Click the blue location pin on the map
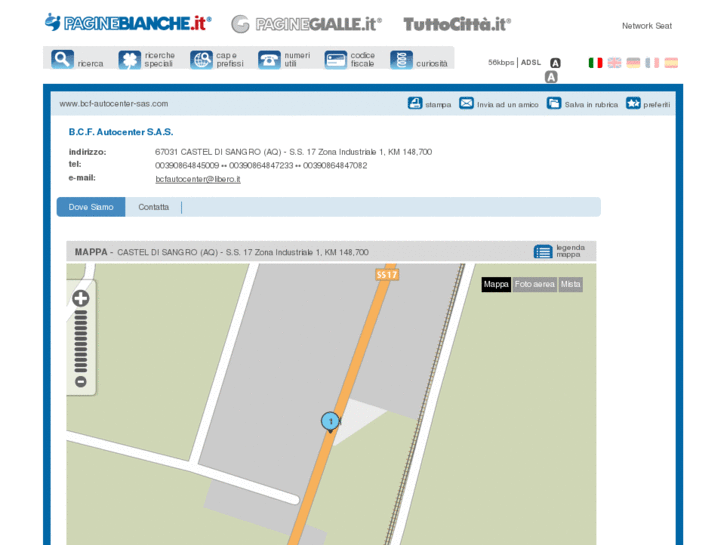Image resolution: width=727 pixels, height=545 pixels. tap(330, 422)
